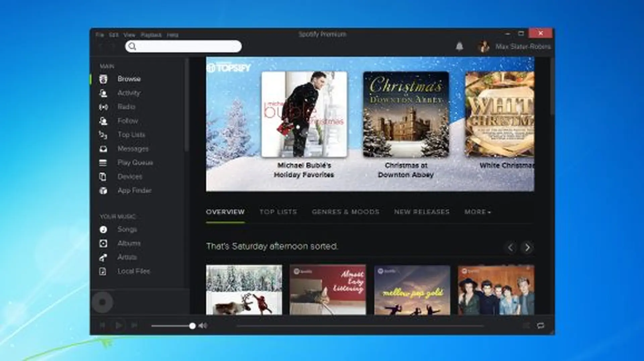Select Browse label in sidebar
Viewport: 644px width, 361px height.
(x=129, y=79)
